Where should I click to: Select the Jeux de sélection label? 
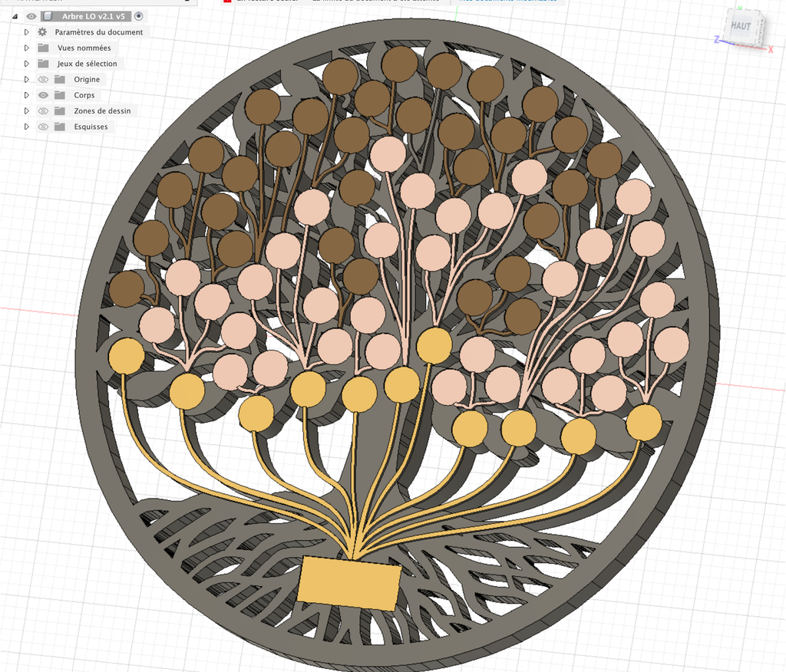[88, 64]
